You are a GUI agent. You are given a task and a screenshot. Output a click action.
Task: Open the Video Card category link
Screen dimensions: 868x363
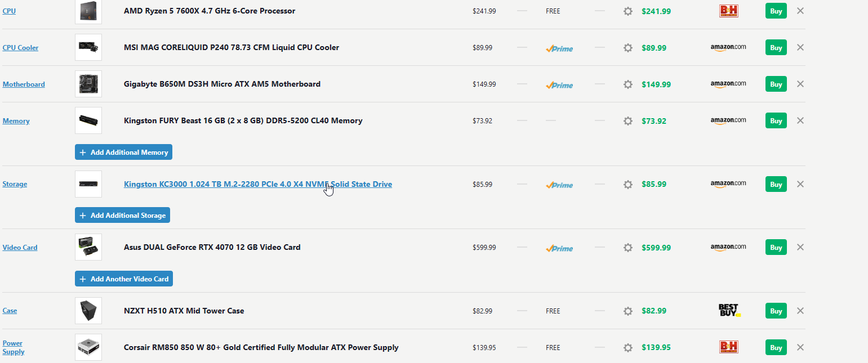(20, 248)
